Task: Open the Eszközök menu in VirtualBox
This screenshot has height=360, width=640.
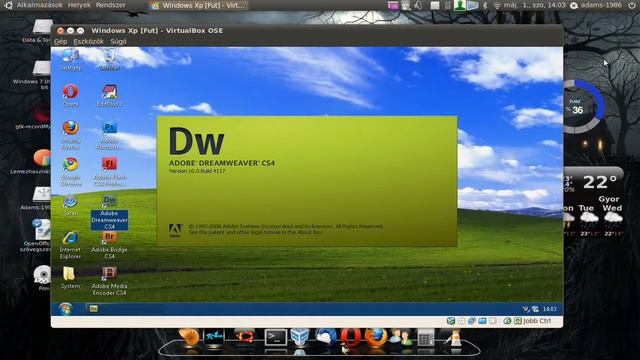Action: pyautogui.click(x=89, y=41)
